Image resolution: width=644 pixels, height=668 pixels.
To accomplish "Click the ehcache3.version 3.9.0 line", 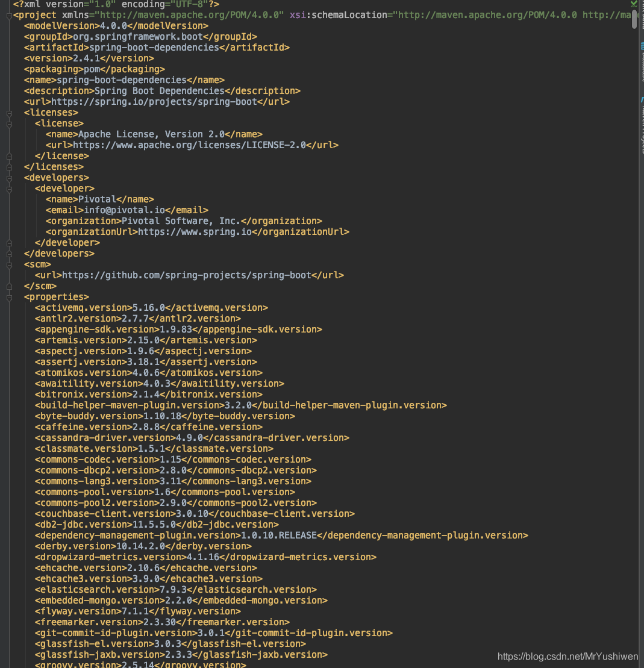I will click(149, 579).
